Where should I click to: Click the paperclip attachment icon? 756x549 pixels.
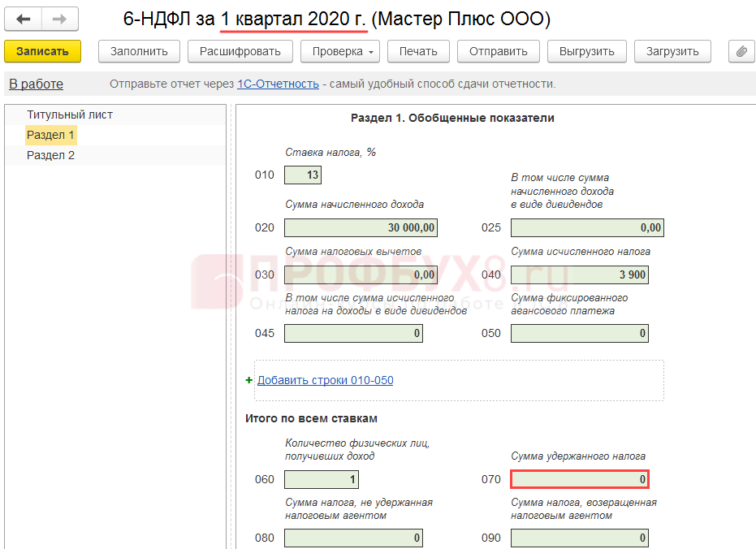(741, 51)
